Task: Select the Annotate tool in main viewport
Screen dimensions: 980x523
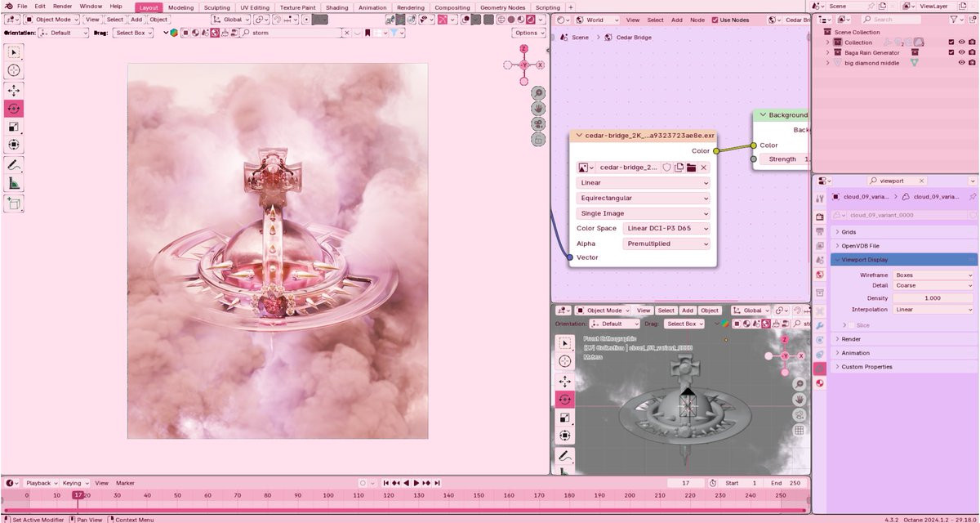Action: click(14, 165)
